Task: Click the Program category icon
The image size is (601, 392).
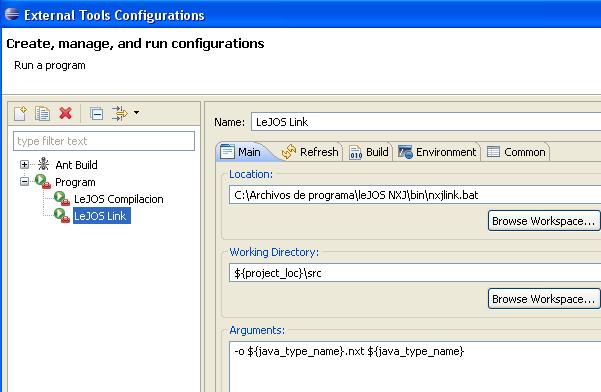Action: point(43,181)
